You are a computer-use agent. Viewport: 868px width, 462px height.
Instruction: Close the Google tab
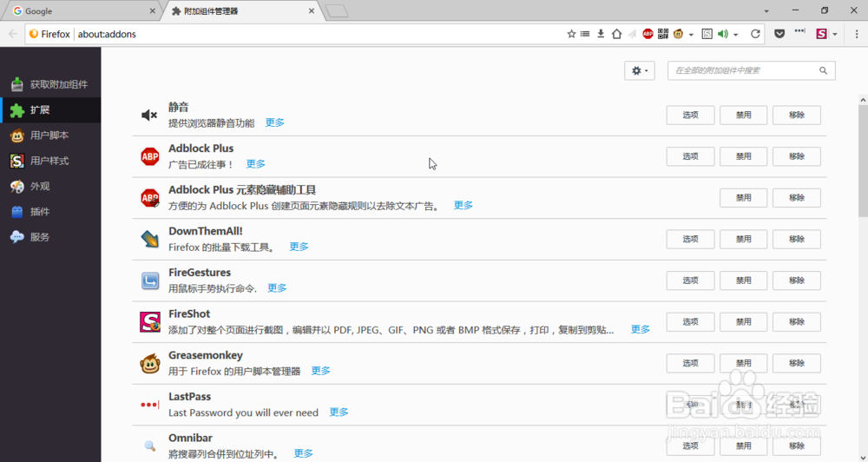pyautogui.click(x=153, y=11)
